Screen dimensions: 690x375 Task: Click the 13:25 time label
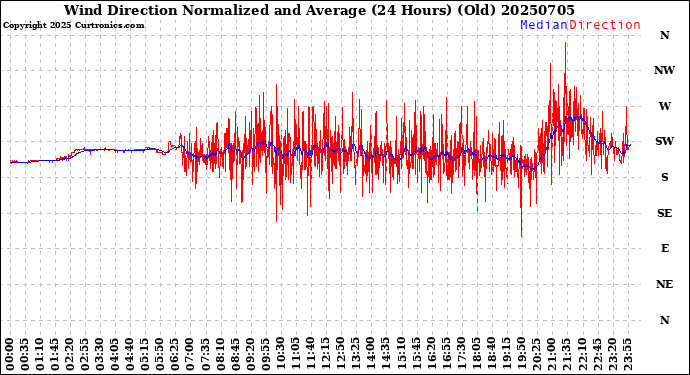pos(356,354)
